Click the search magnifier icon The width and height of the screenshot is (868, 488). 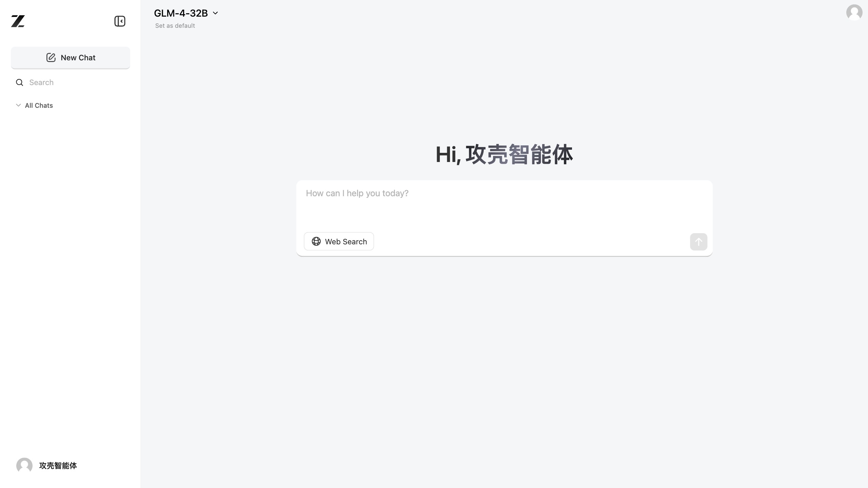click(19, 82)
